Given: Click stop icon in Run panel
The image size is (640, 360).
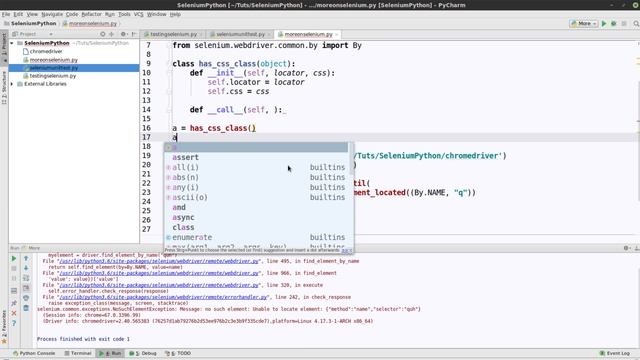Looking at the screenshot, I should 13,268.
